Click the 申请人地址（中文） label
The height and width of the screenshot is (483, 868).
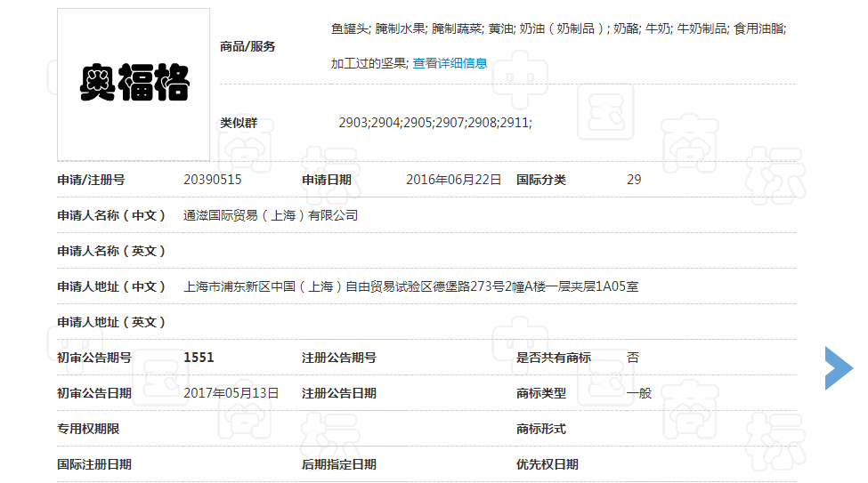[x=111, y=286]
